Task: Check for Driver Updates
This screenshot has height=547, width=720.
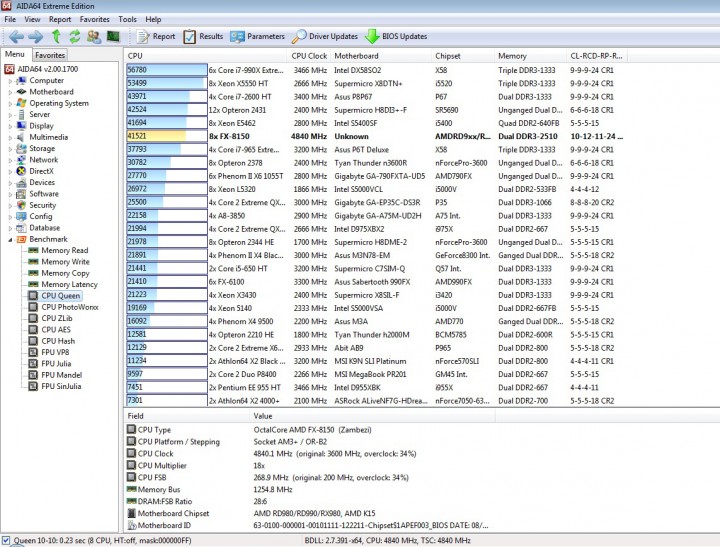Action: (x=325, y=36)
